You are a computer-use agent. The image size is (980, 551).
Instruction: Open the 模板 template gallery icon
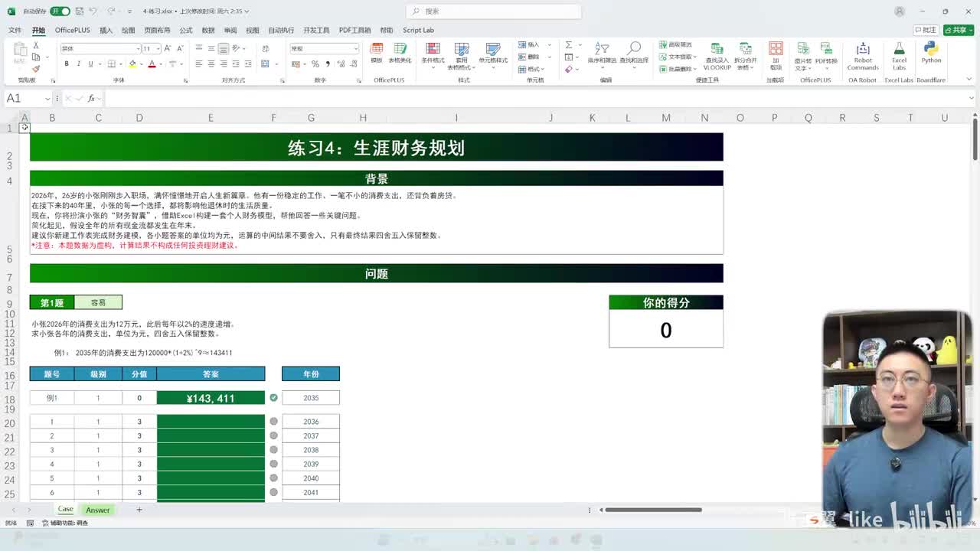(377, 48)
